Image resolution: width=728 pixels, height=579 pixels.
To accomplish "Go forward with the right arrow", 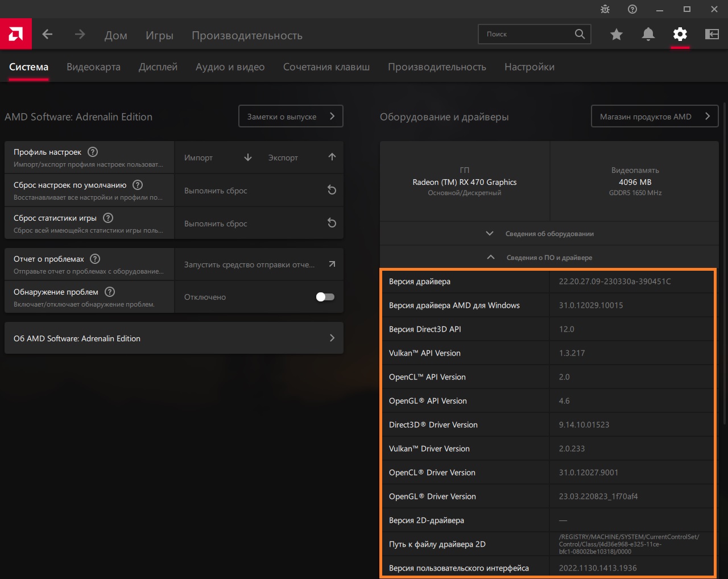I will pos(80,35).
